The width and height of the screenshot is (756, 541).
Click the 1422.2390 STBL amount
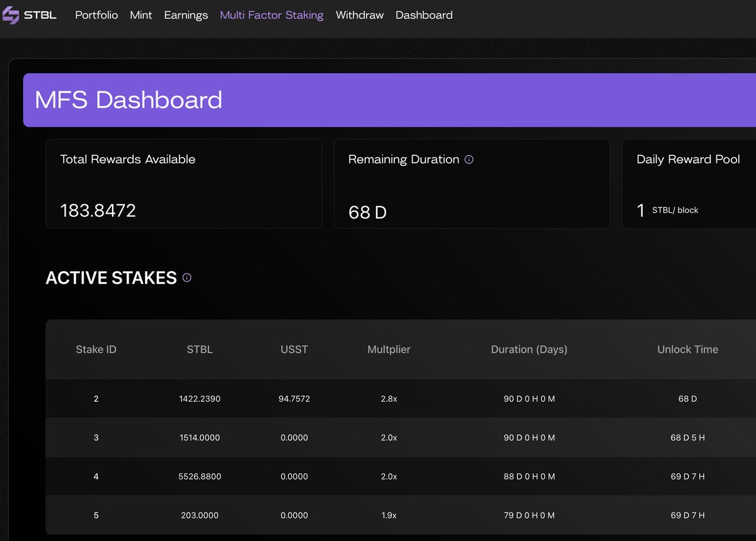200,398
